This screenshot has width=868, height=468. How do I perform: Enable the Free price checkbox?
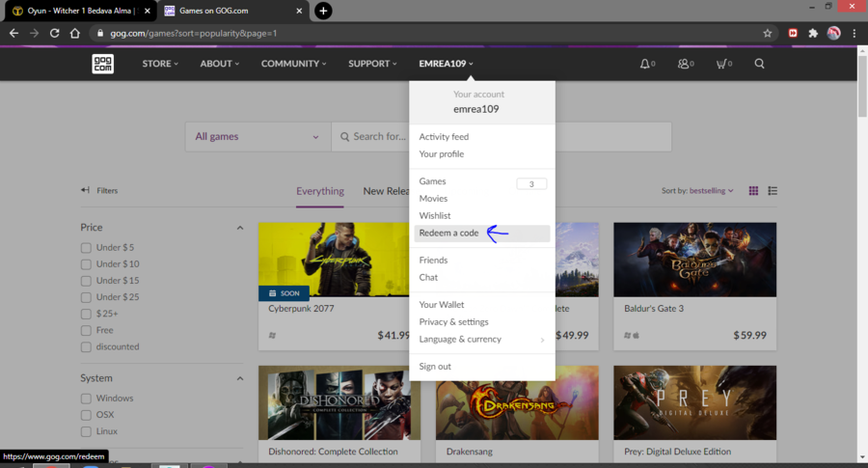87,330
